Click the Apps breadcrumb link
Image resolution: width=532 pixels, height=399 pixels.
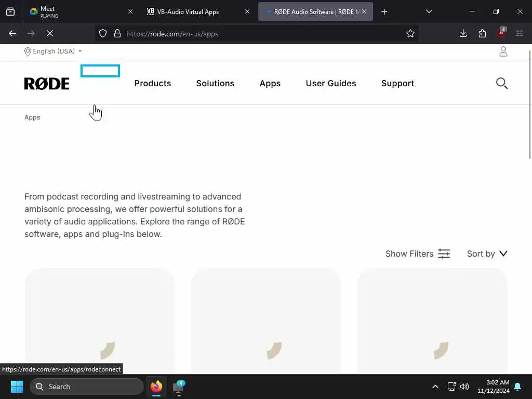32,117
